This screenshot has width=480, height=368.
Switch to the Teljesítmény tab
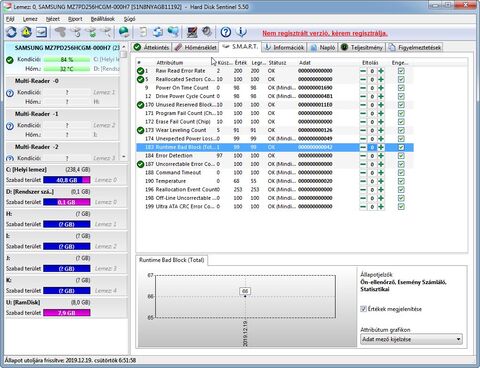(x=362, y=47)
